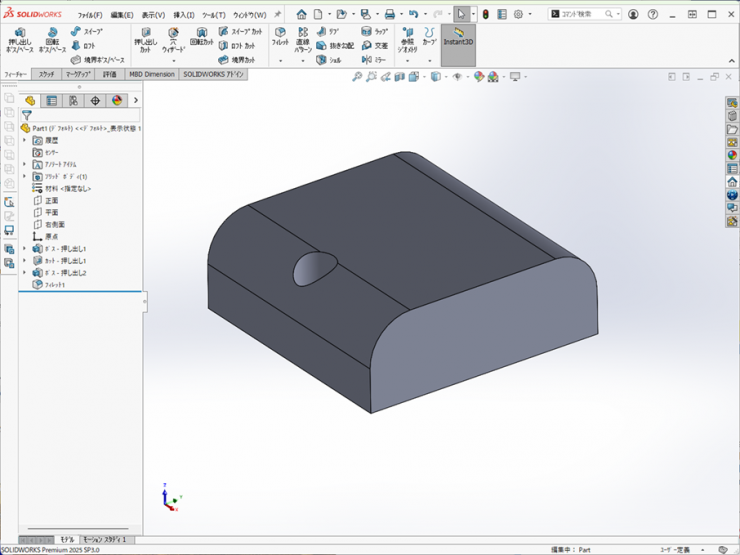Image resolution: width=740 pixels, height=555 pixels.
Task: Expand the 履歴 history folder
Action: click(x=25, y=140)
